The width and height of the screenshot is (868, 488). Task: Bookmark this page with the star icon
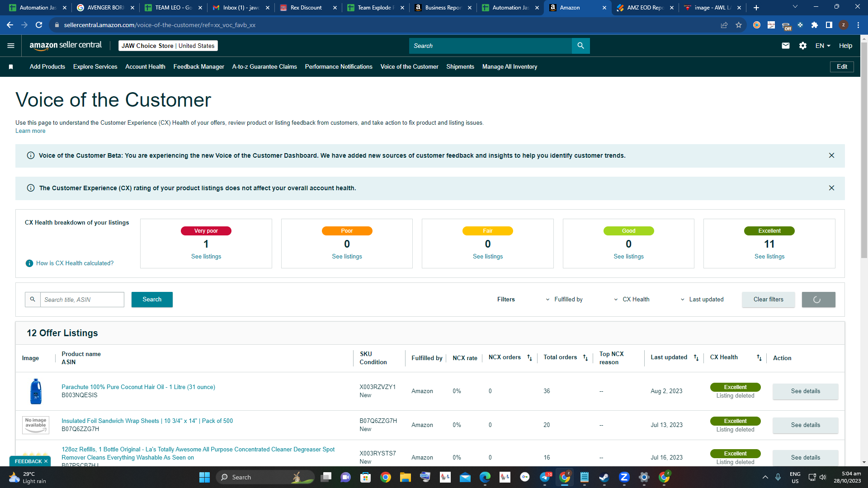tap(739, 25)
